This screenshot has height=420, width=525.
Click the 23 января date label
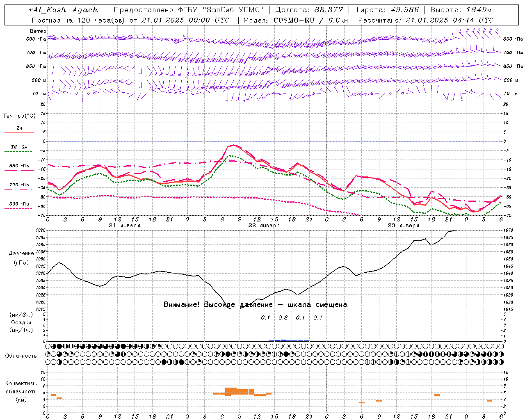click(x=403, y=226)
